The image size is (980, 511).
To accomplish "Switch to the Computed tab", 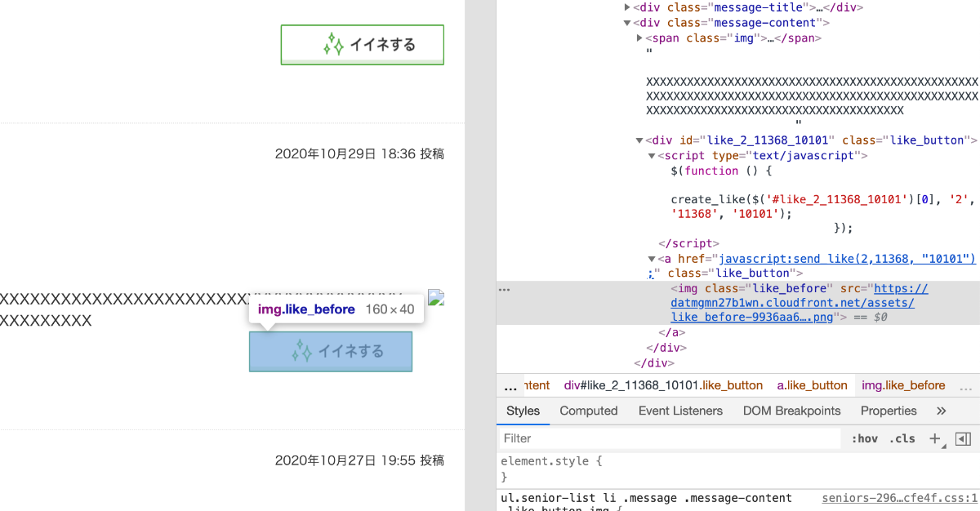I will click(589, 411).
